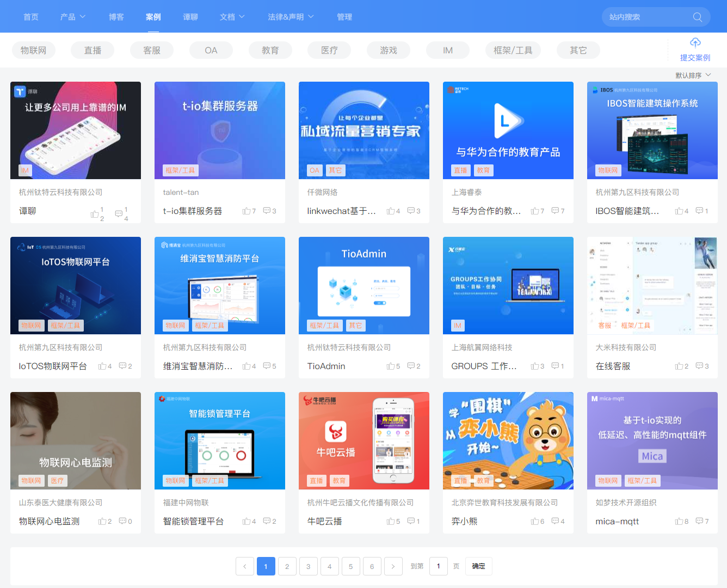This screenshot has width=727, height=588.
Task: Open the 默认排序 sort dropdown
Action: click(693, 75)
